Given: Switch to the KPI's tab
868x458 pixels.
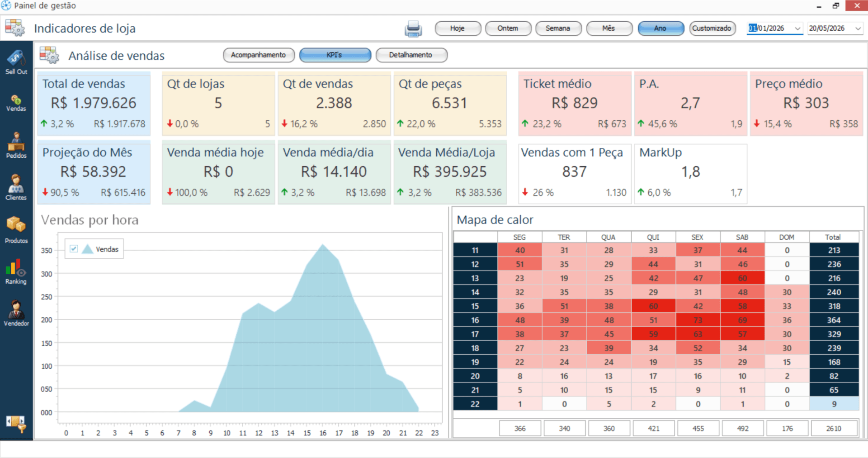Looking at the screenshot, I should (x=335, y=55).
